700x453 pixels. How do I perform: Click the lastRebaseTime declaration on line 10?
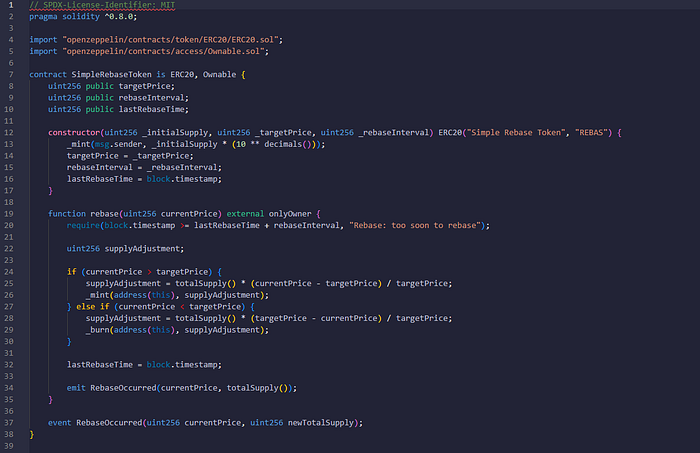[x=118, y=109]
